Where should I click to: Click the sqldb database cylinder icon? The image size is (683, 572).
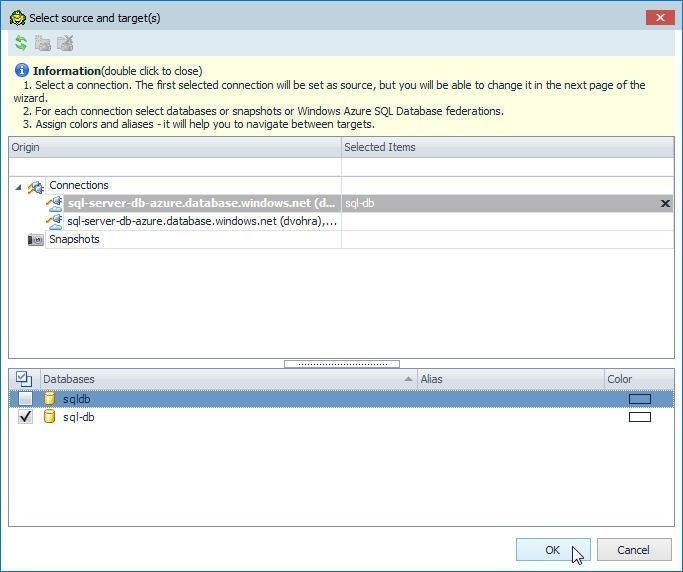[50, 399]
